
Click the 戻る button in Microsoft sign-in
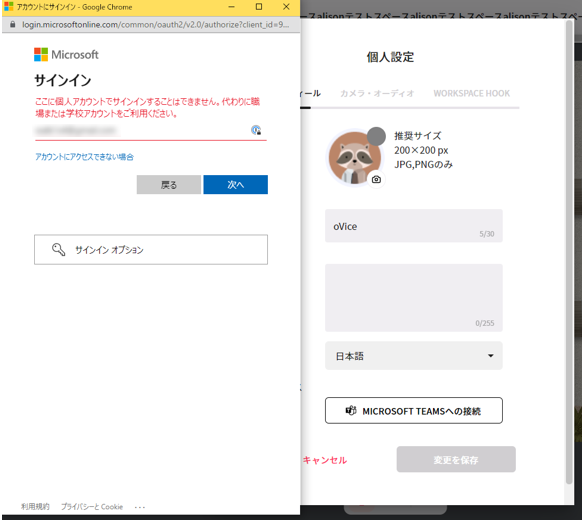pyautogui.click(x=169, y=184)
